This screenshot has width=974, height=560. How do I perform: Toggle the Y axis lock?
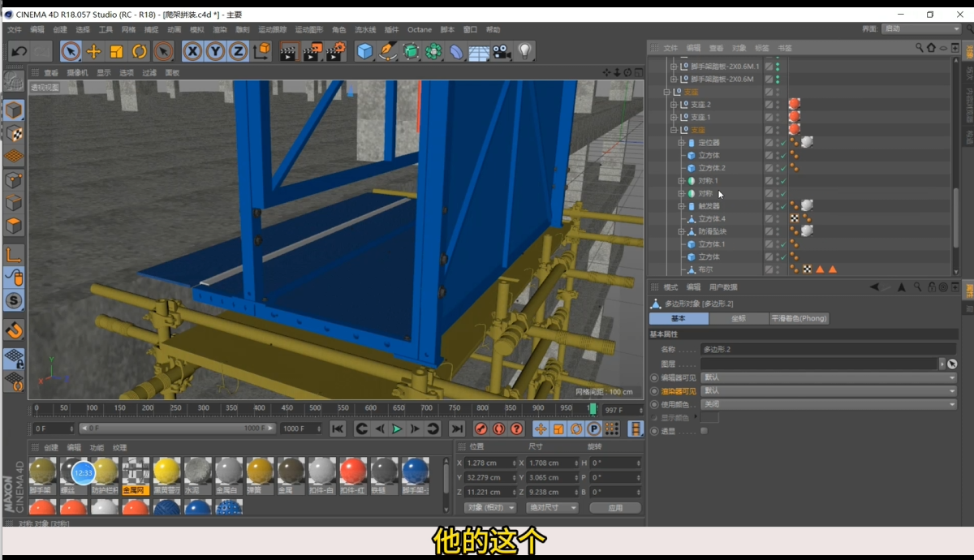pos(215,51)
